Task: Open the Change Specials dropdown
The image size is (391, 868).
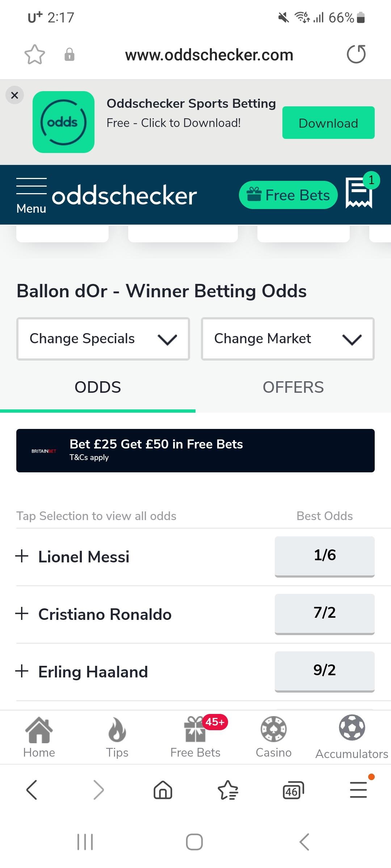Action: (103, 339)
